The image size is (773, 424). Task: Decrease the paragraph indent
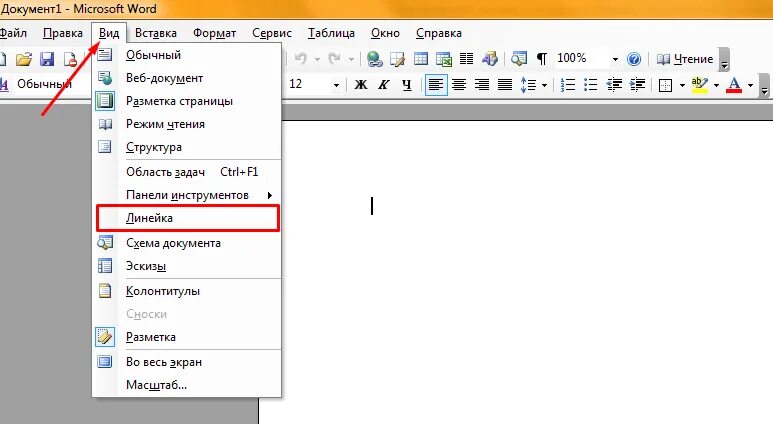pyautogui.click(x=614, y=85)
